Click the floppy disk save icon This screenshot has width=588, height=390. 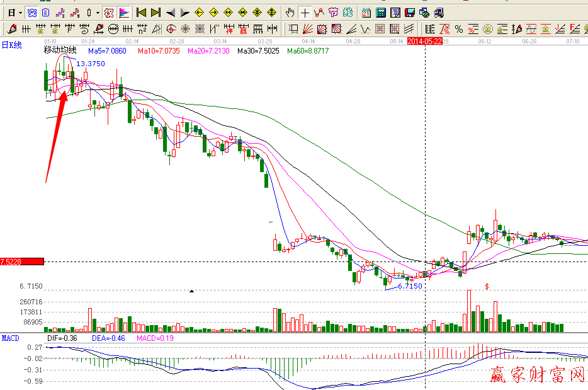409,12
